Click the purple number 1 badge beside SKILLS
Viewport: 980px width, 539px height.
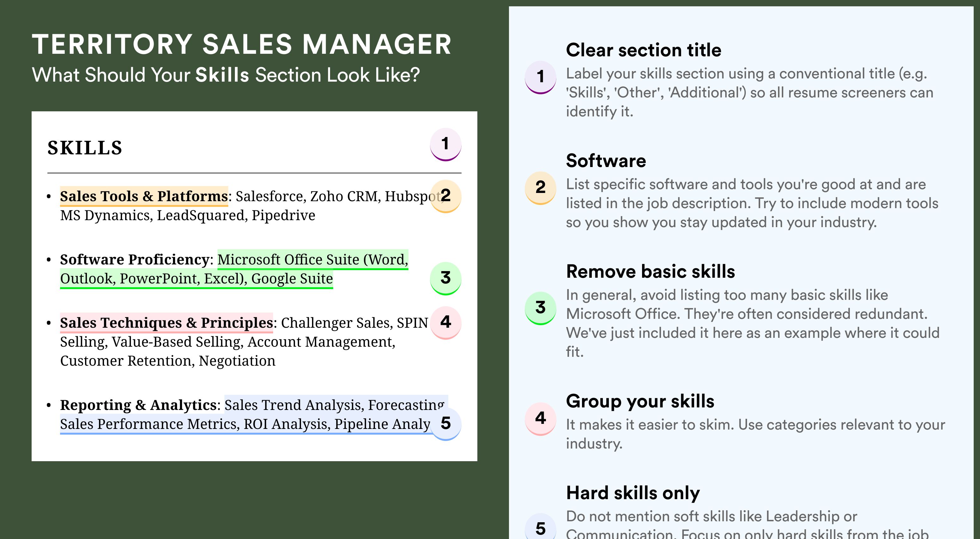pos(445,144)
